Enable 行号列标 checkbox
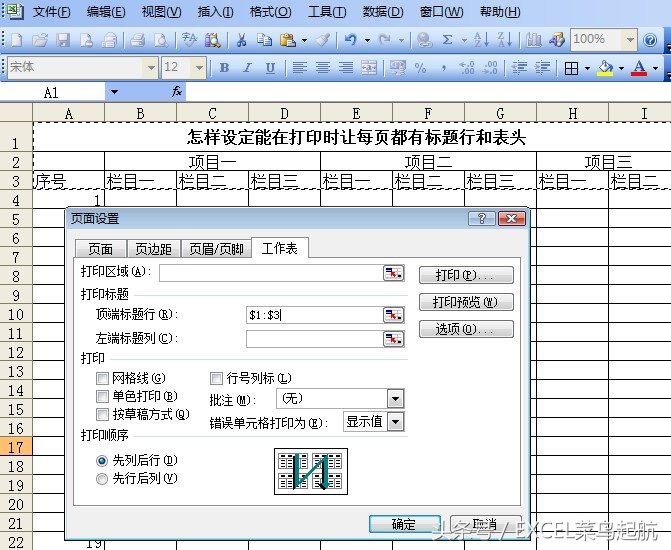The width and height of the screenshot is (671, 550). point(217,378)
